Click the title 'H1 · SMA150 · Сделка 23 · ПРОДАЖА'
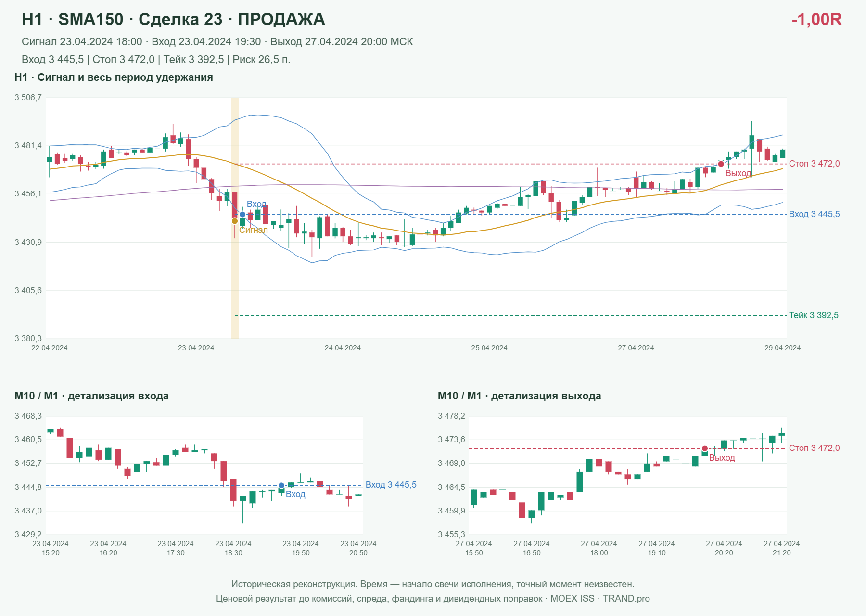 click(173, 19)
